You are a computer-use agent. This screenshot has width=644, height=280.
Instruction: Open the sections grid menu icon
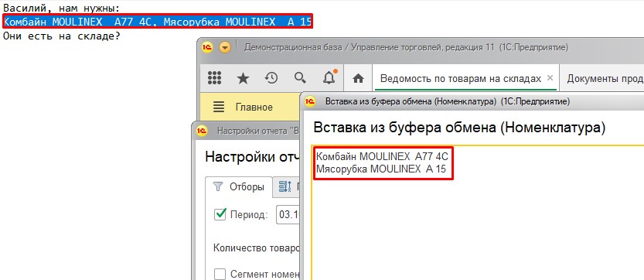point(214,77)
